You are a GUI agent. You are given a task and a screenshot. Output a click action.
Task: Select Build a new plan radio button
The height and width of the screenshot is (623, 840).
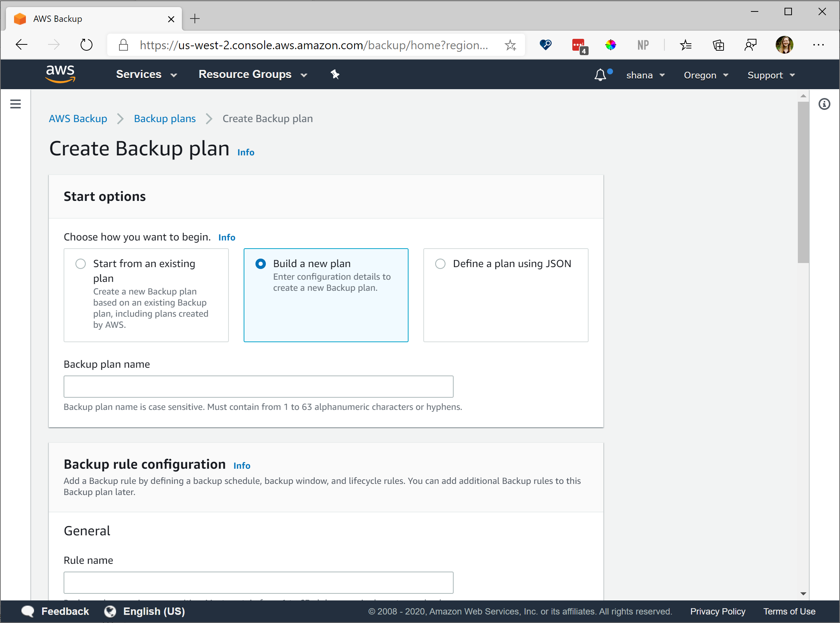(x=260, y=264)
